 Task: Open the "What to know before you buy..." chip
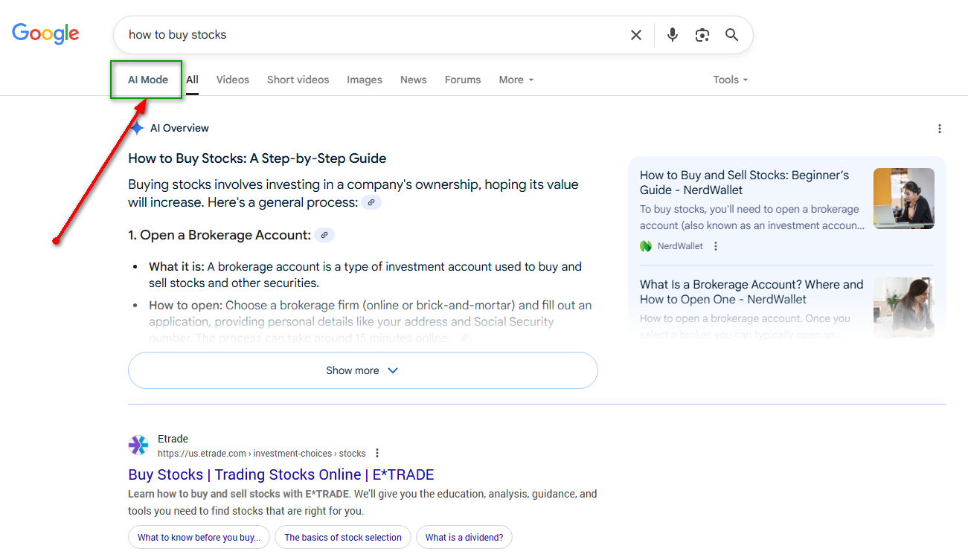click(x=199, y=537)
